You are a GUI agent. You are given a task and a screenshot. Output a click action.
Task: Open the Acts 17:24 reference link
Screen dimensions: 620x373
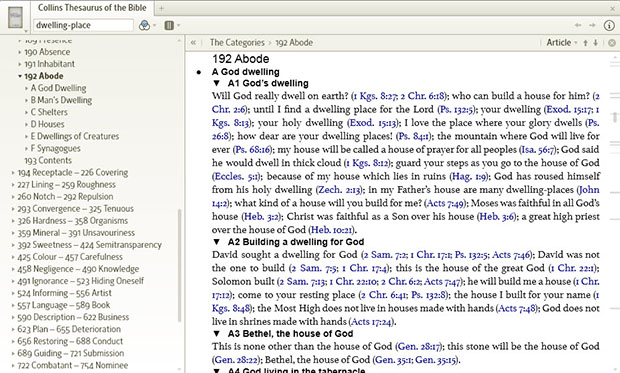pyautogui.click(x=371, y=322)
